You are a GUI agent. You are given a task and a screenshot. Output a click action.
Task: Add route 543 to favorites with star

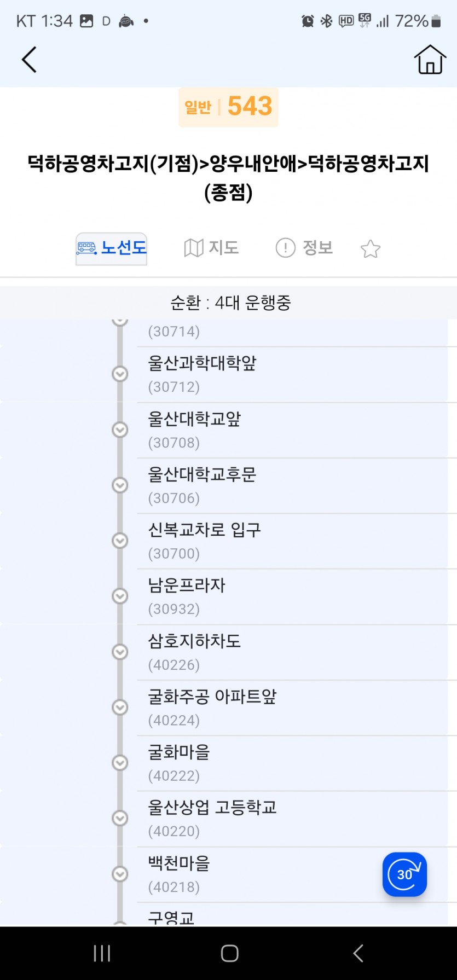(x=371, y=249)
